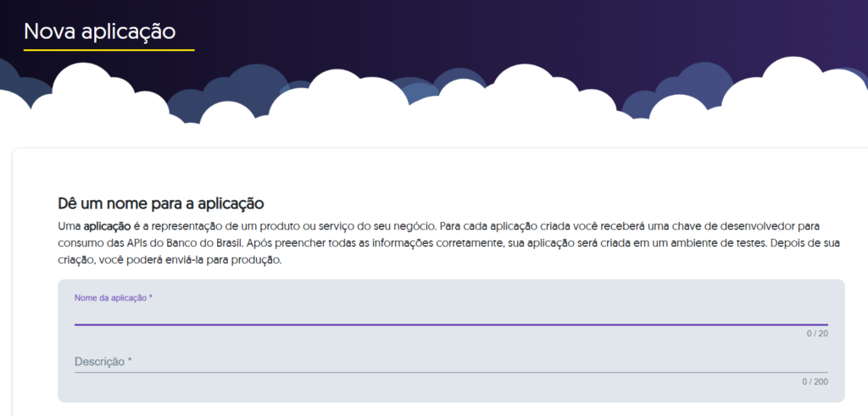The image size is (868, 416).
Task: Focus the Descrição text field
Action: coord(449,362)
